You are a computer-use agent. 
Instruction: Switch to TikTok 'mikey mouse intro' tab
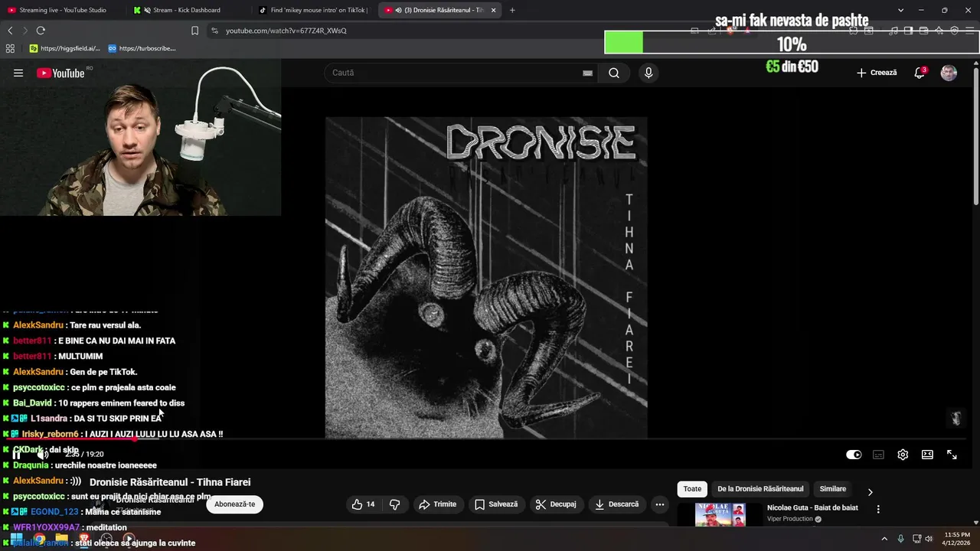pos(314,10)
